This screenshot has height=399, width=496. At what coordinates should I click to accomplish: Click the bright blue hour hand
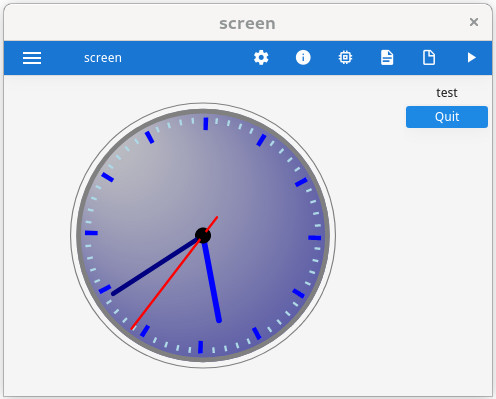pos(212,282)
